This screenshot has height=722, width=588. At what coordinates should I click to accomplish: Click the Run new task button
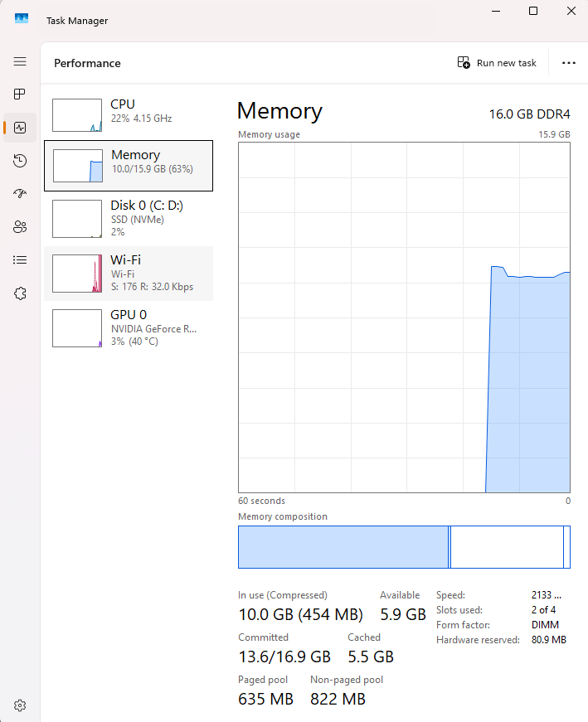497,63
